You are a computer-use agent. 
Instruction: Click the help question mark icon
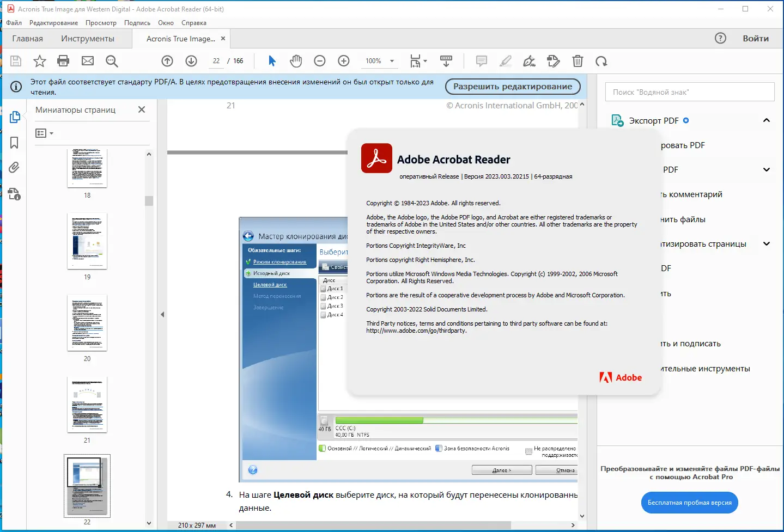click(x=720, y=38)
